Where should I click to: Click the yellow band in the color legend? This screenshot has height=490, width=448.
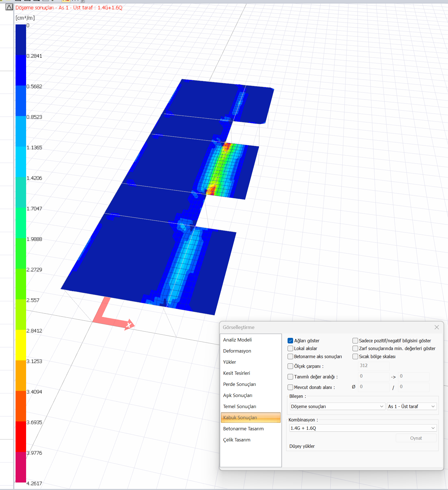coord(21,345)
